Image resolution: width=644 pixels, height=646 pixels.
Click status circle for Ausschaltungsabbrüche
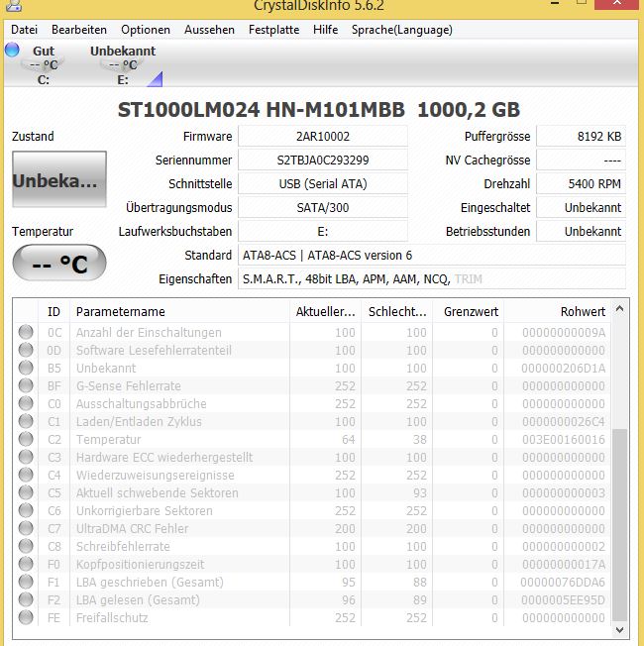pos(26,403)
